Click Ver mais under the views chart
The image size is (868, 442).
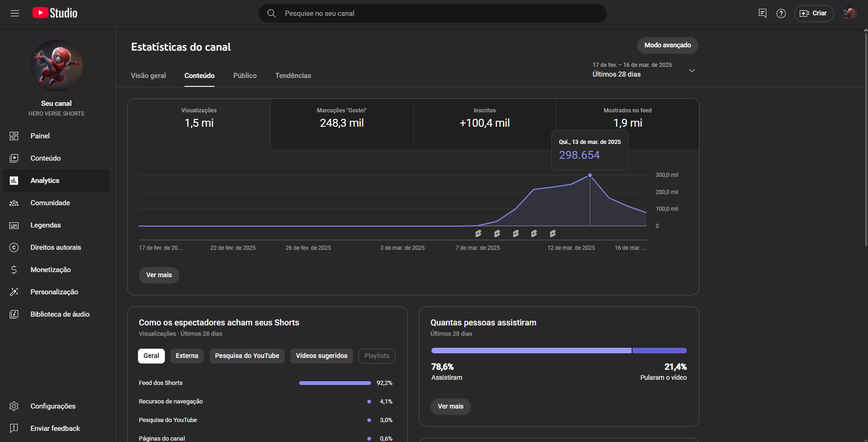click(x=159, y=275)
